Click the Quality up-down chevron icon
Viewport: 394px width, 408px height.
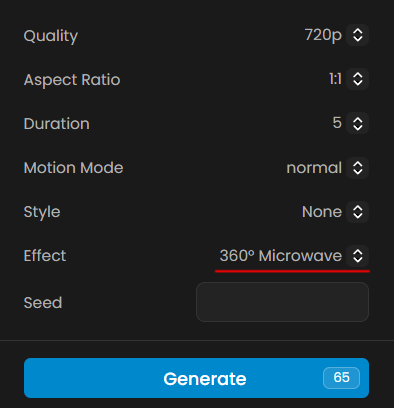tap(357, 35)
